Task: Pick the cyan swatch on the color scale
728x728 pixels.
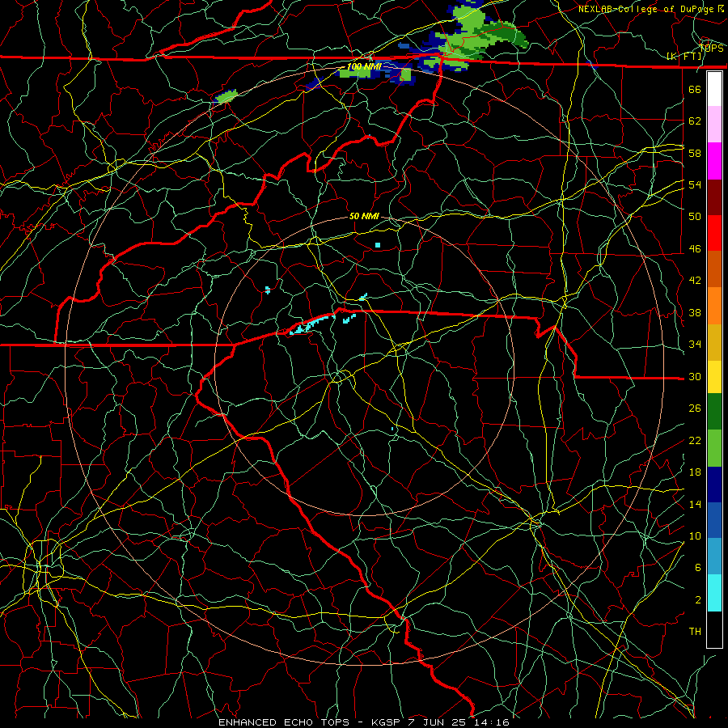Action: tap(714, 593)
